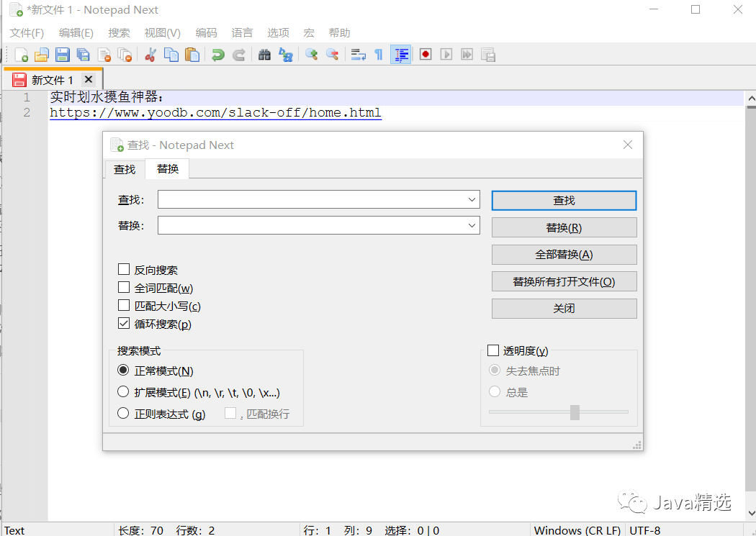Close the find dialog with its X

pos(628,145)
